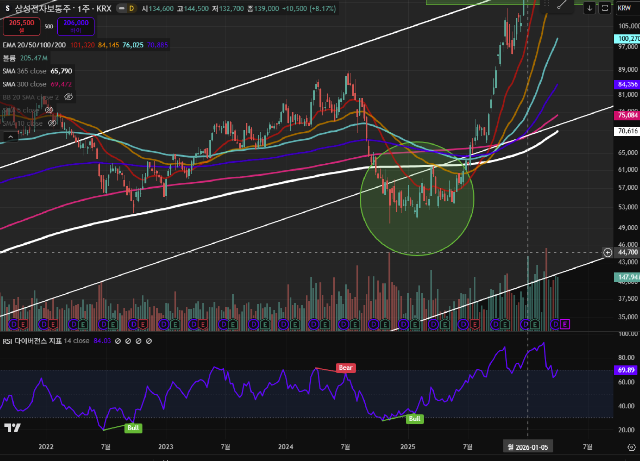Viewport: 640px width, 461px height.
Task: Click the red Bear divergence label
Action: 345,368
